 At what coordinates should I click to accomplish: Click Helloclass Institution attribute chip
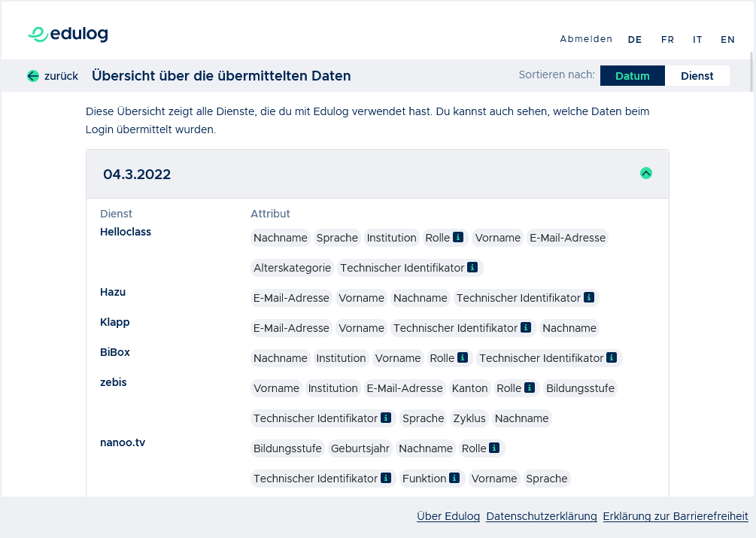click(x=391, y=238)
